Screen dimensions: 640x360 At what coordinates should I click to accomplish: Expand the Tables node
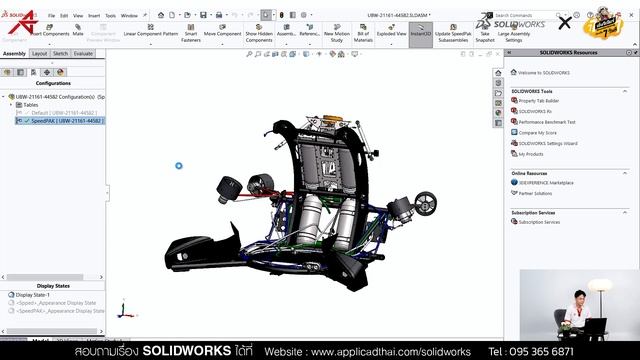pos(11,105)
